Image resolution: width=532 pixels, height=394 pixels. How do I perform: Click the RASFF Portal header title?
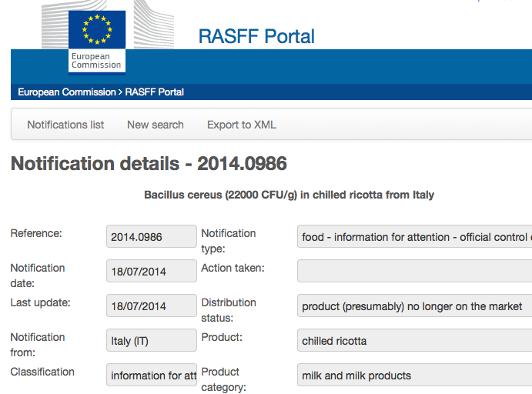[x=256, y=36]
